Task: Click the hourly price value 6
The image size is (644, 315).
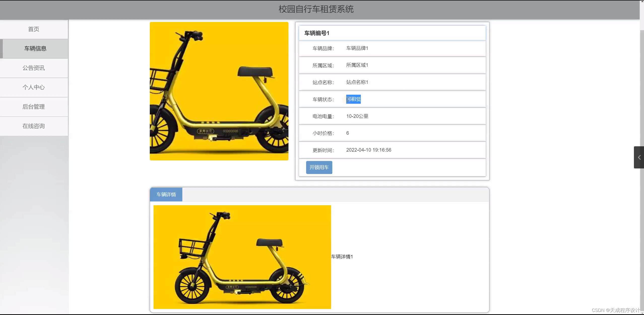Action: tap(347, 133)
